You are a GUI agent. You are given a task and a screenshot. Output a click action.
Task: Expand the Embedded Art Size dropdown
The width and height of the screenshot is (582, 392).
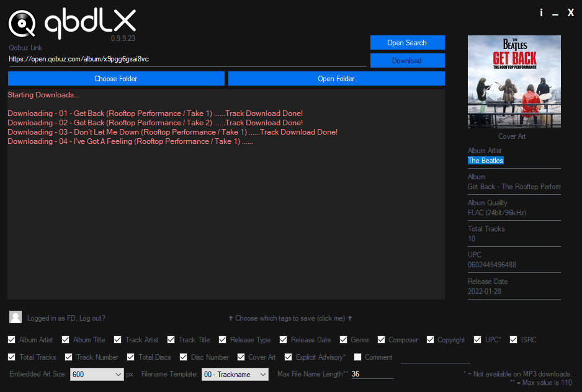(119, 375)
